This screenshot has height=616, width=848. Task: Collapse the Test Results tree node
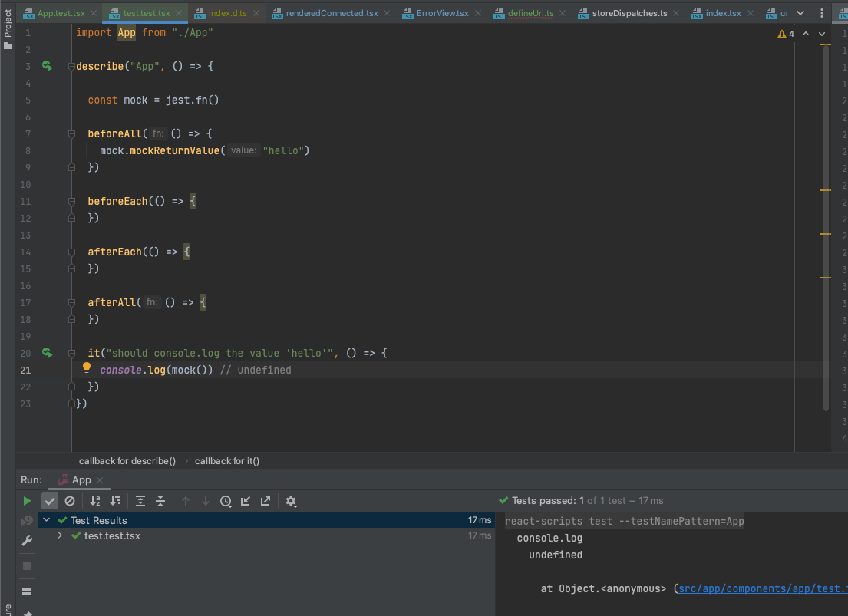coord(47,520)
